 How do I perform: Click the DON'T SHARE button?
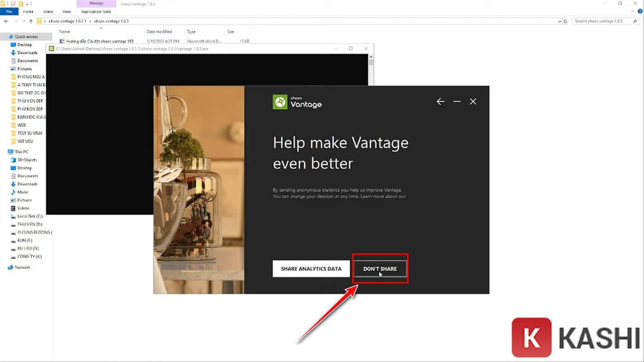point(380,269)
